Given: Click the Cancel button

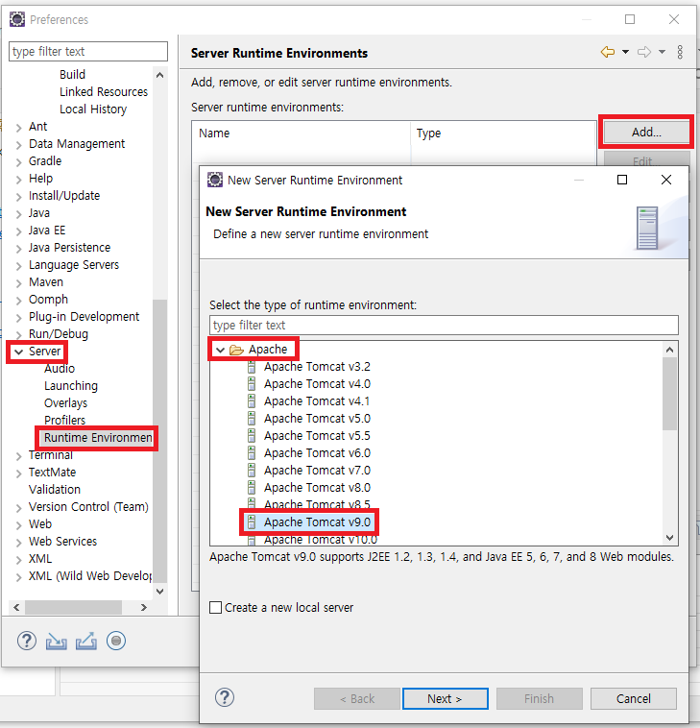Looking at the screenshot, I should coord(633,698).
